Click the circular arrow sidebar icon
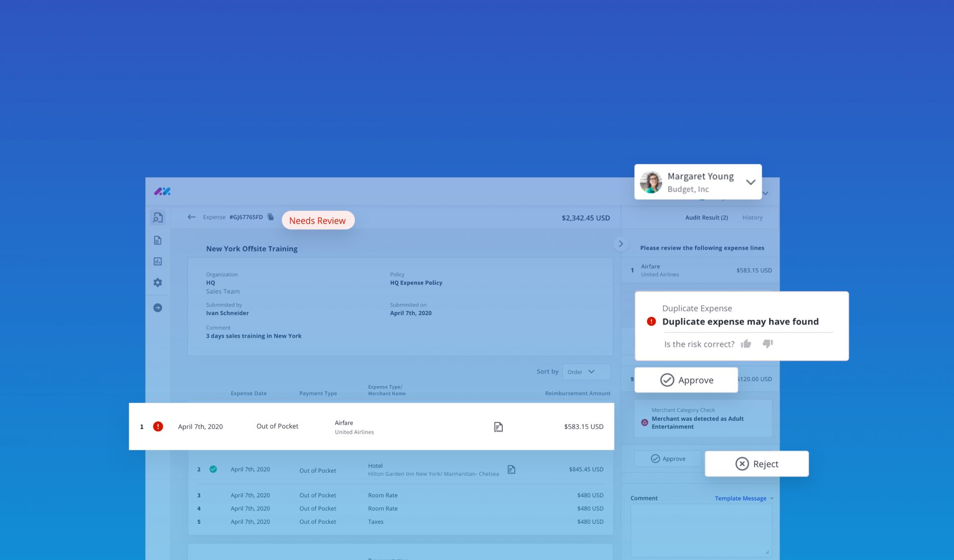Screen dimensions: 954x560 [x=158, y=308]
